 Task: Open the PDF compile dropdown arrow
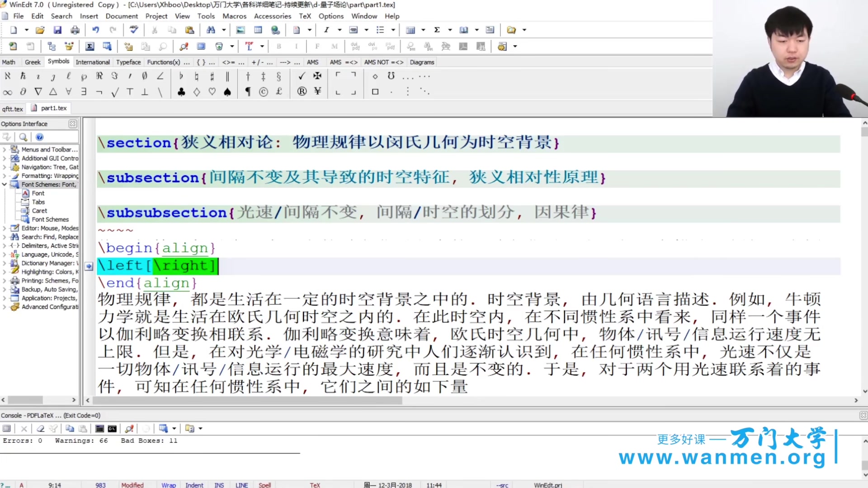coord(262,47)
